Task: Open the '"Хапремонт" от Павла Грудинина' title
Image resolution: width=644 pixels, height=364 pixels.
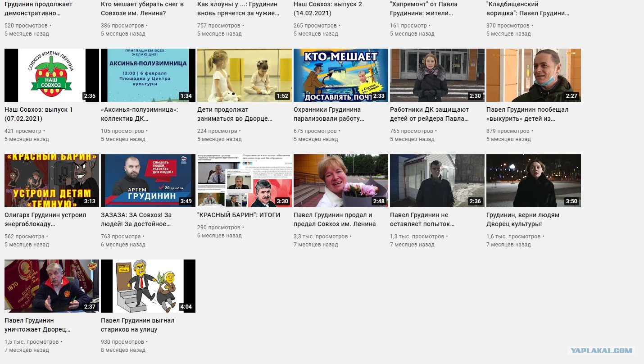Action: (x=424, y=9)
